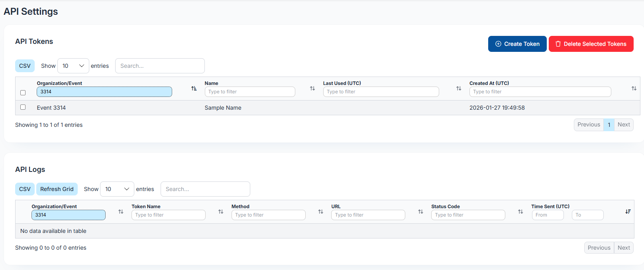Sort tokens by Last Used (UTC)
644x270 pixels.
click(x=459, y=89)
